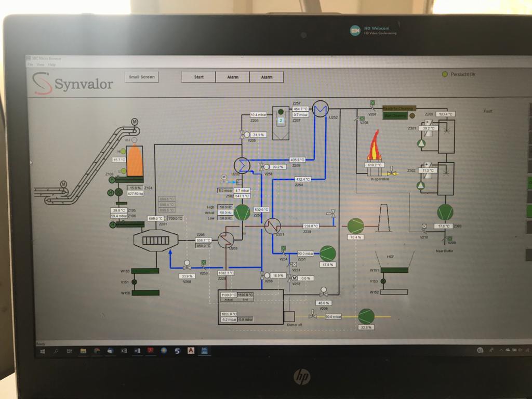Select the Z301 pump triangle icon

click(421, 143)
